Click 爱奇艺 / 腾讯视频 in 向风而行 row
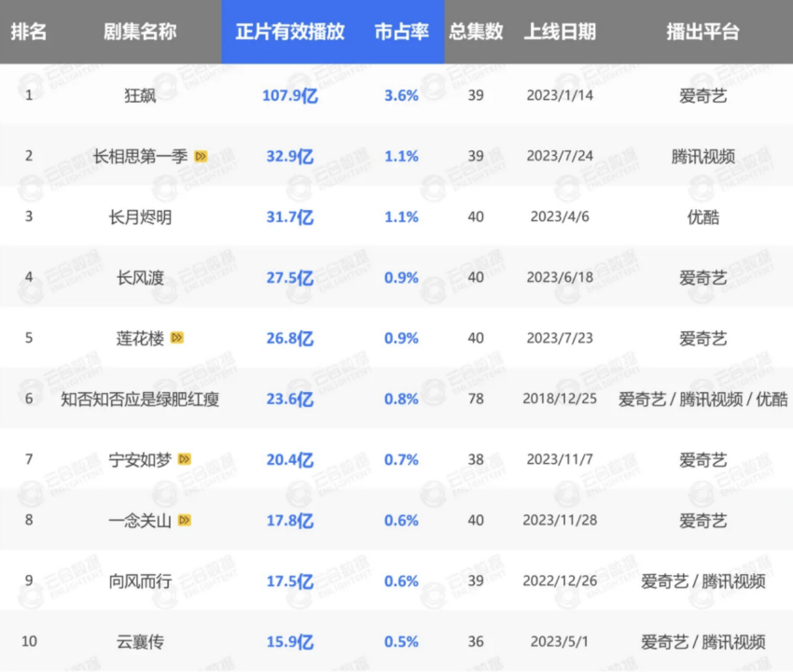 coord(703,581)
